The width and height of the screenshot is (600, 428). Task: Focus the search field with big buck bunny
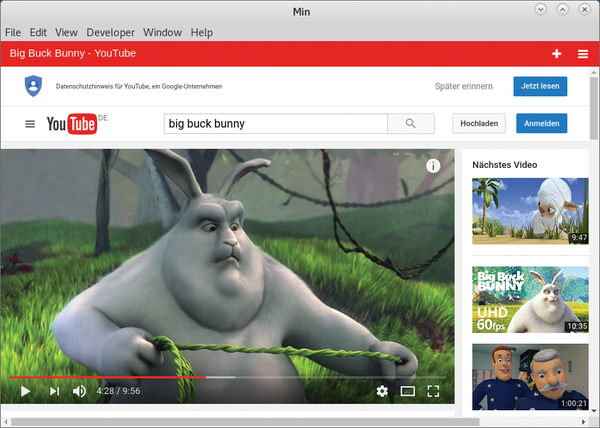tap(276, 124)
